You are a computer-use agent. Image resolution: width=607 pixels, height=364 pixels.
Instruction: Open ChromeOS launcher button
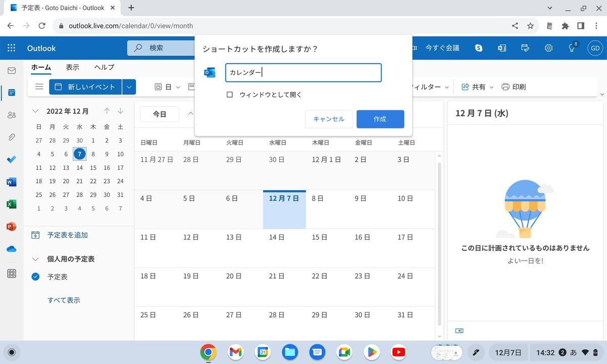[12, 352]
